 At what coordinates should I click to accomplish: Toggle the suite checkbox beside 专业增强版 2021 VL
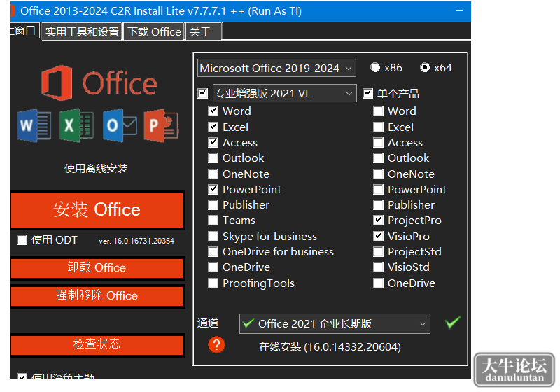(203, 94)
